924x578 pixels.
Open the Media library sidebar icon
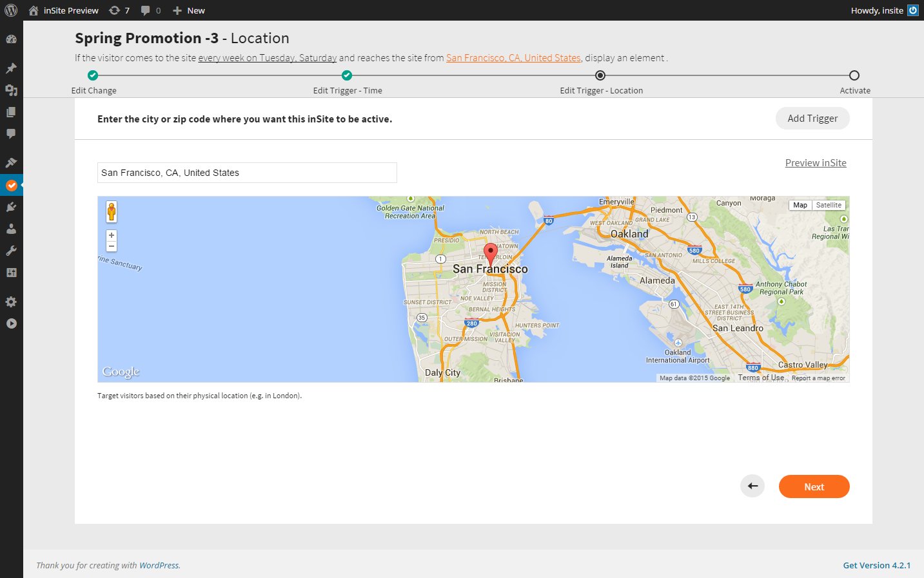tap(11, 90)
